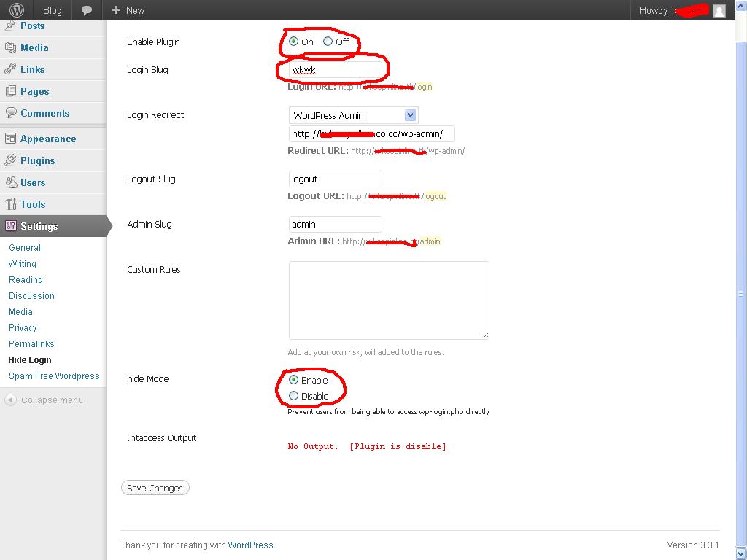
Task: Click the WordPress footer link
Action: [x=251, y=545]
